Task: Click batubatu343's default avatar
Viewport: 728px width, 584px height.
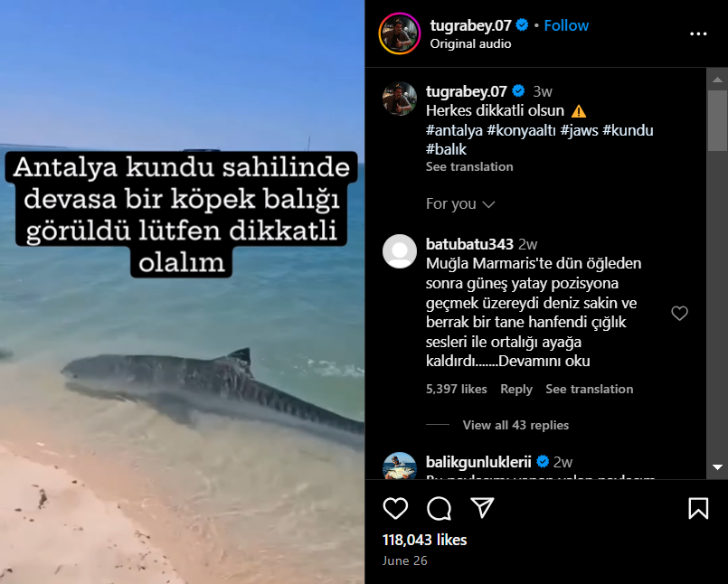Action: coord(400,251)
